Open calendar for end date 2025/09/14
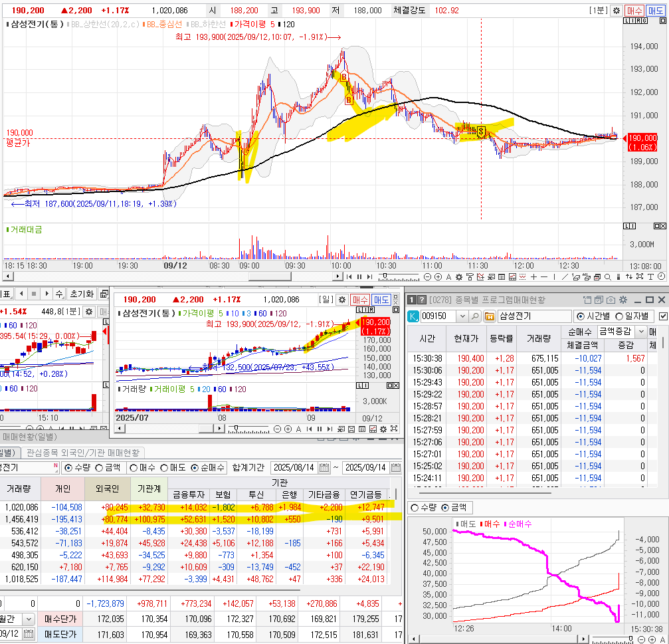The image size is (669, 644). tap(396, 468)
